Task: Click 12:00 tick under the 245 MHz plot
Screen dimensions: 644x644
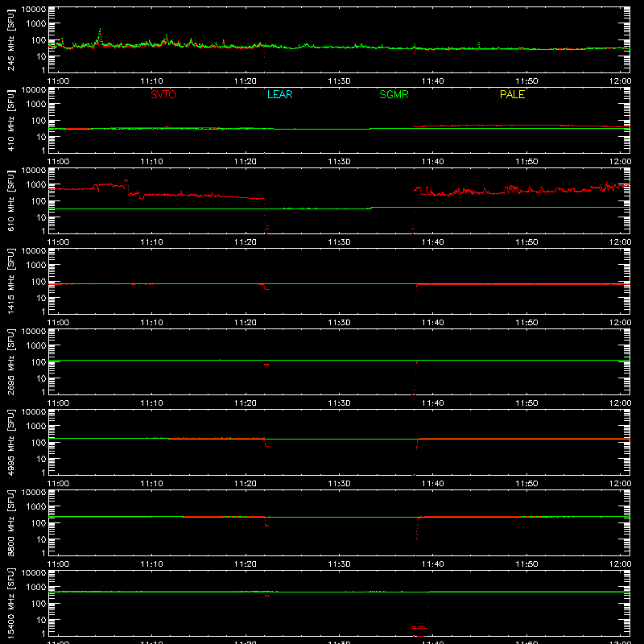Action: point(620,81)
